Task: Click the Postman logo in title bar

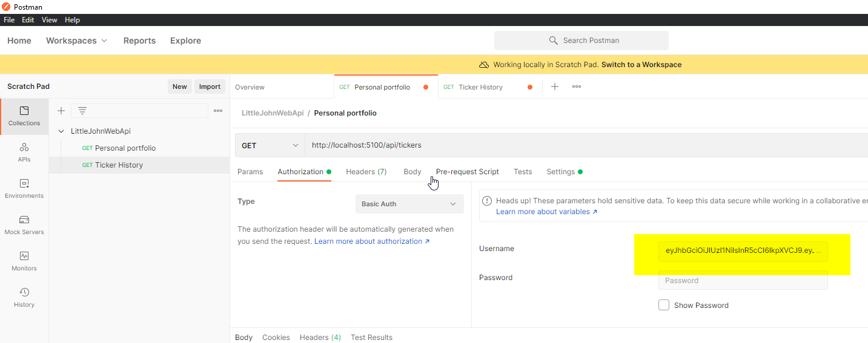Action: (x=6, y=7)
